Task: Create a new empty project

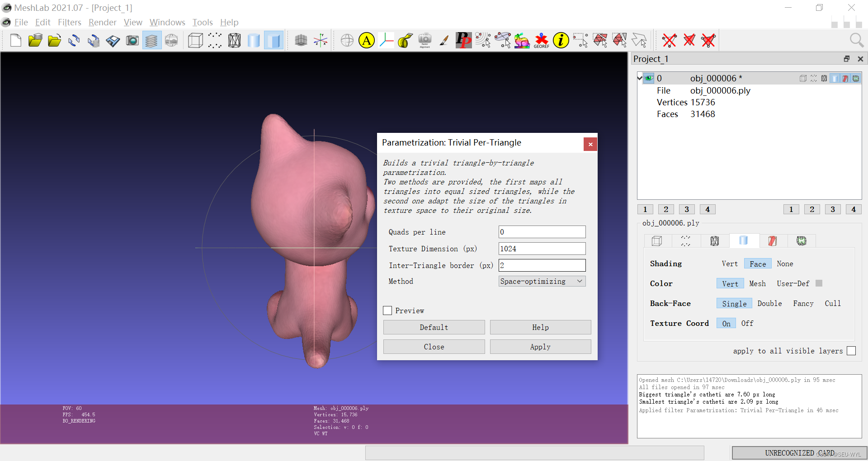Action: (16, 41)
